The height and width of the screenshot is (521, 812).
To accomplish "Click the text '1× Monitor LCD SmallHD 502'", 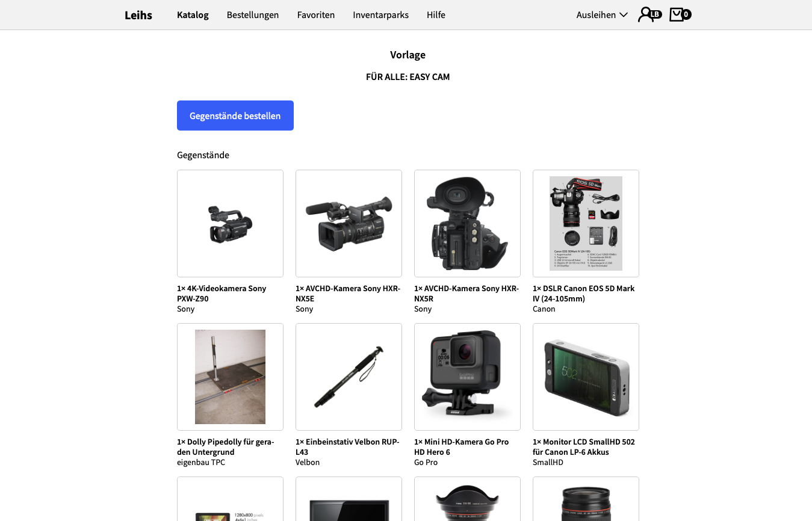I will pos(584,442).
